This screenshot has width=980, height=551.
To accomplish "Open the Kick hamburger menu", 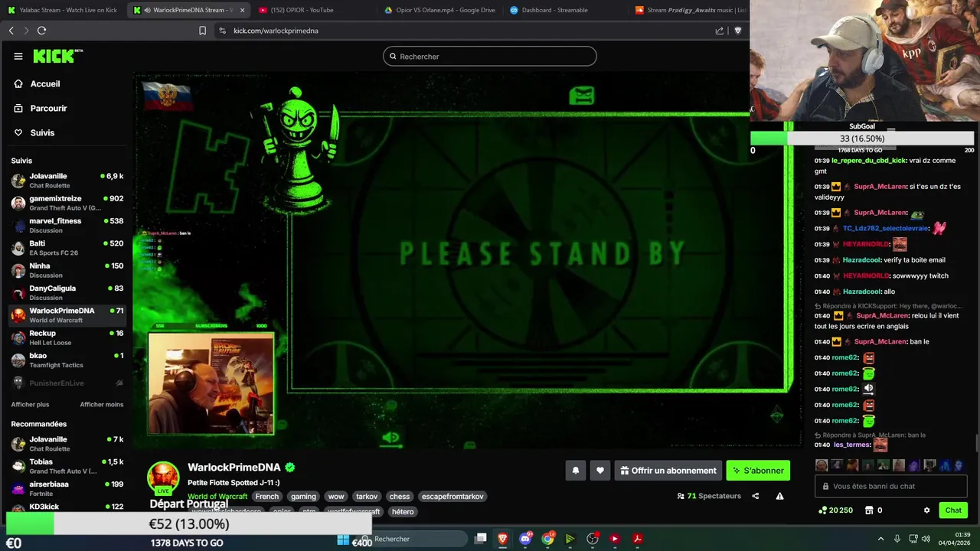I will 18,56.
